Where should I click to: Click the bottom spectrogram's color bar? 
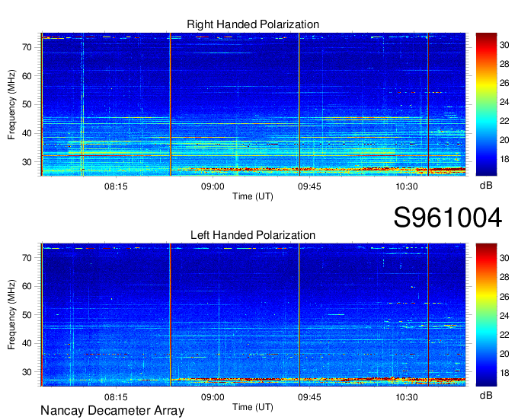(x=486, y=315)
